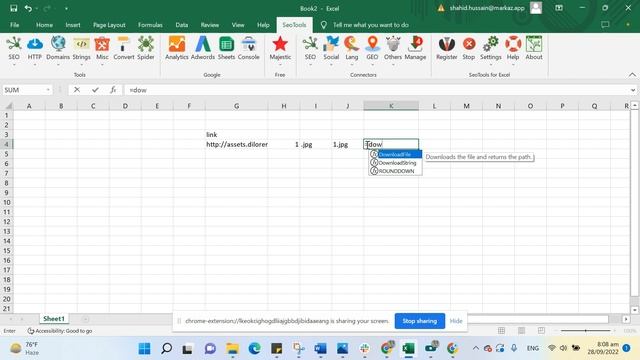
Task: Select the Sheet1 tab
Action: tap(54, 319)
